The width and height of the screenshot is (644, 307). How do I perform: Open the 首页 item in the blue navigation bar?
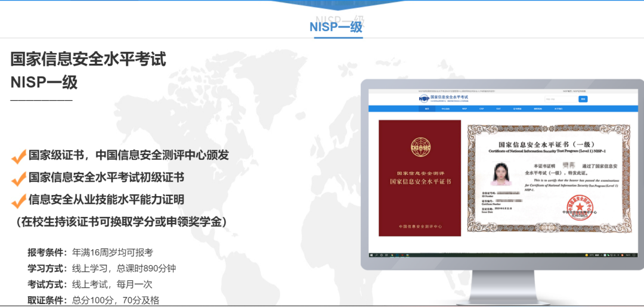pos(427,108)
